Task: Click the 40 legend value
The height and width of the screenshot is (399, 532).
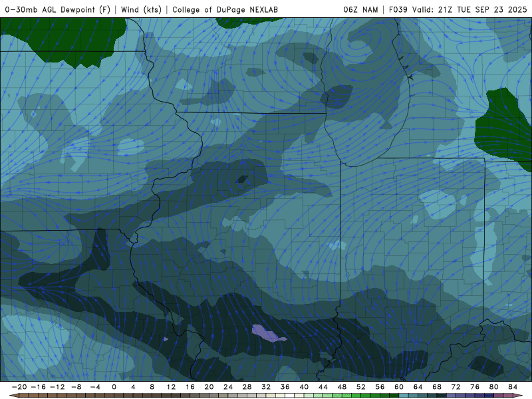Action: [x=304, y=387]
